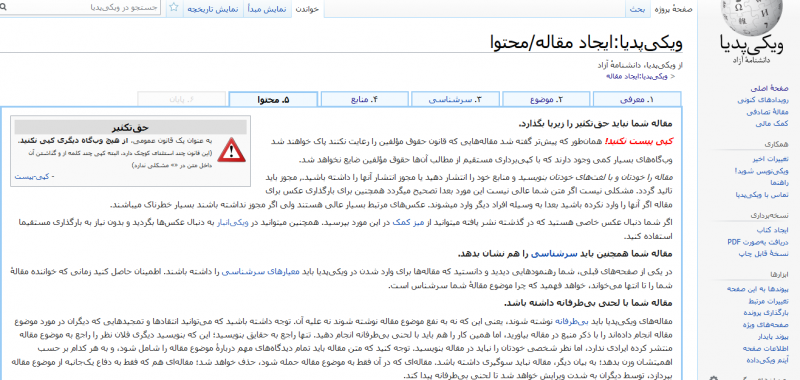Go to step ۶. پایان
Screen dimensions: 800x380
tap(182, 99)
